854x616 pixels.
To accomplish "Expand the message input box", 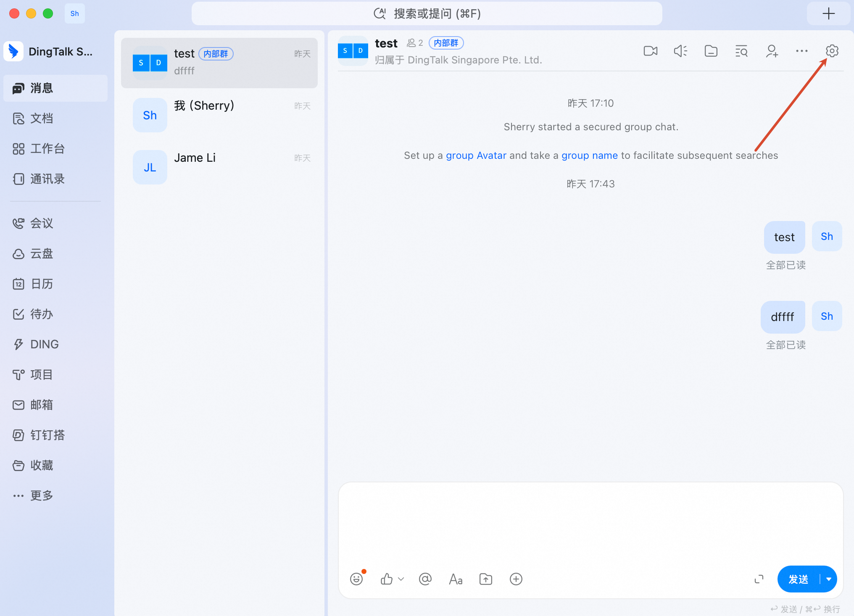I will click(x=759, y=579).
